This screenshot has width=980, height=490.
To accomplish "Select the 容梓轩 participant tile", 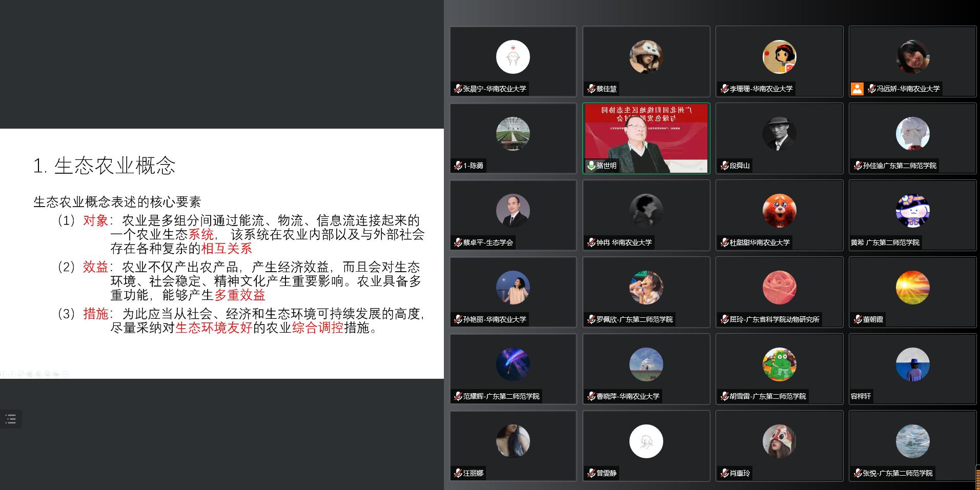I will 913,369.
